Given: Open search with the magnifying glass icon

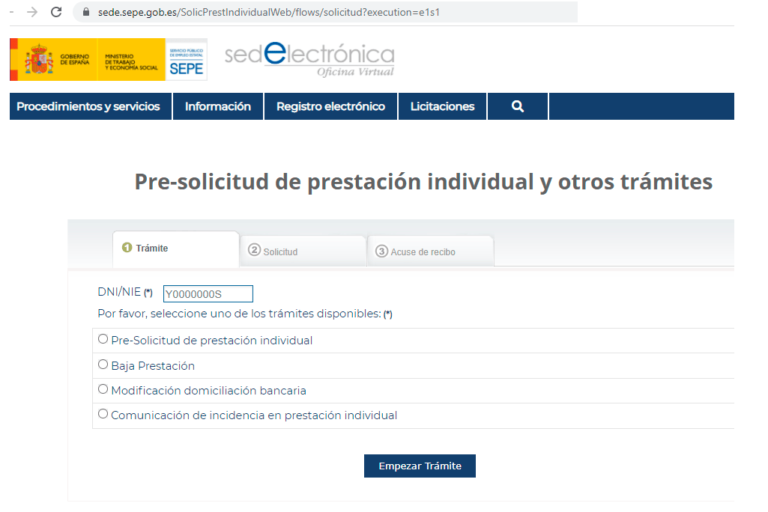Looking at the screenshot, I should pos(518,106).
